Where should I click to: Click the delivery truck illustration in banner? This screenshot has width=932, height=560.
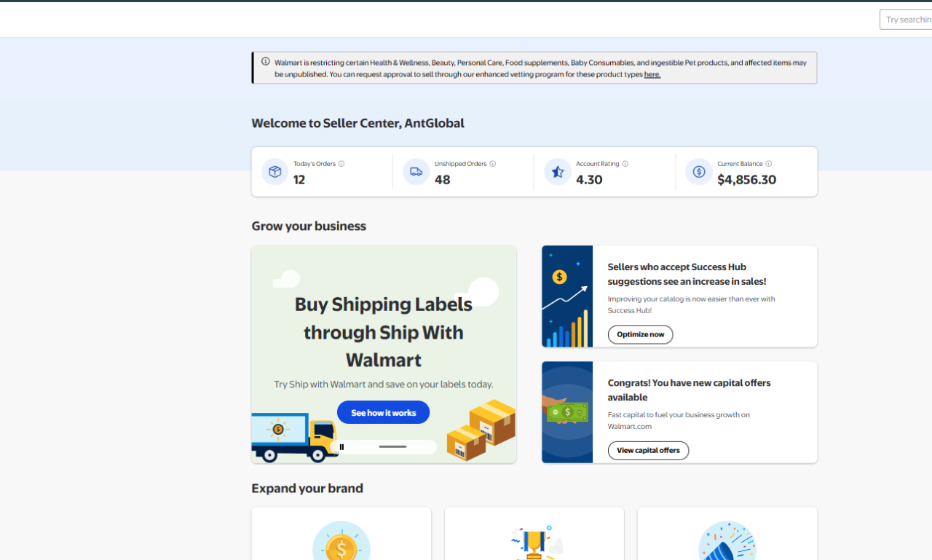[295, 438]
